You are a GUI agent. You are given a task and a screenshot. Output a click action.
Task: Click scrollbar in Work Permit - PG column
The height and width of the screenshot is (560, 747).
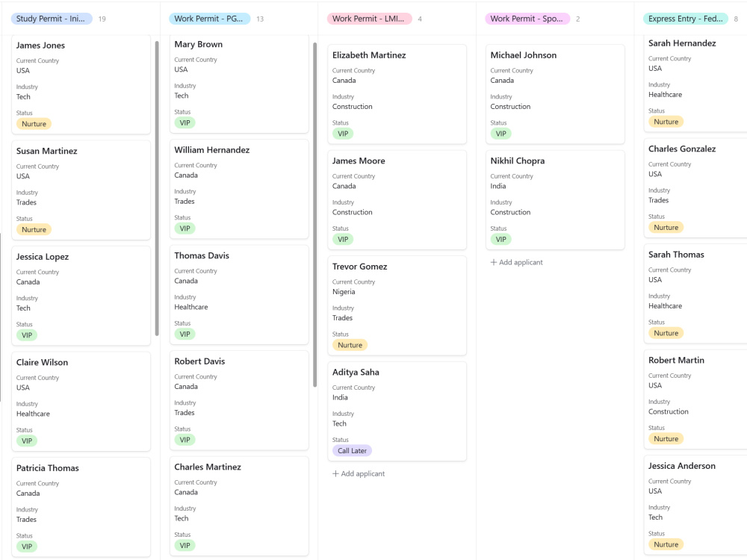click(x=315, y=214)
